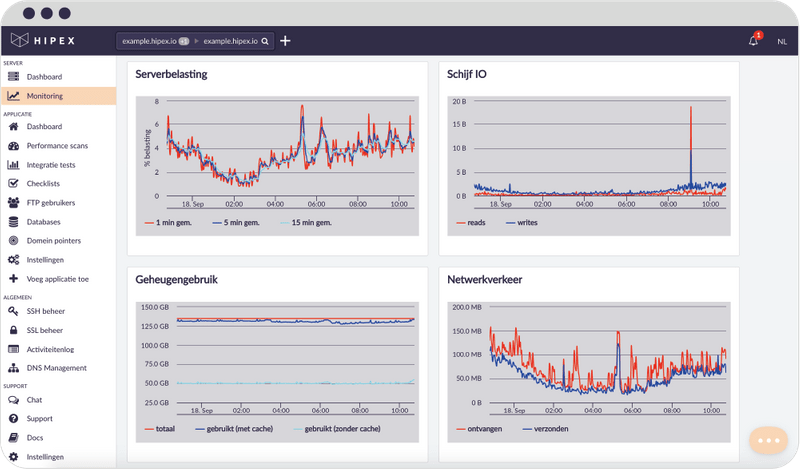
Task: Click the totaal legend color line
Action: tap(149, 429)
